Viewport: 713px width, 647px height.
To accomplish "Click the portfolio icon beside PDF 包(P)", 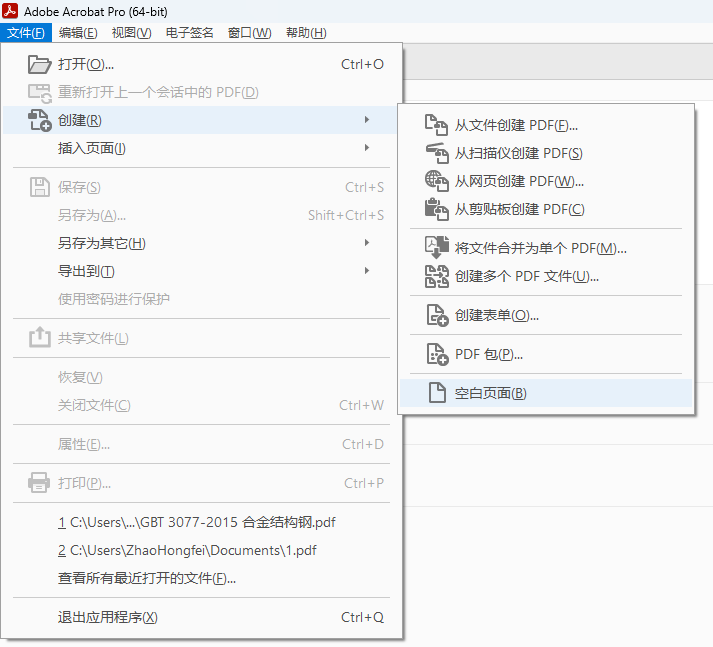I will (x=437, y=354).
